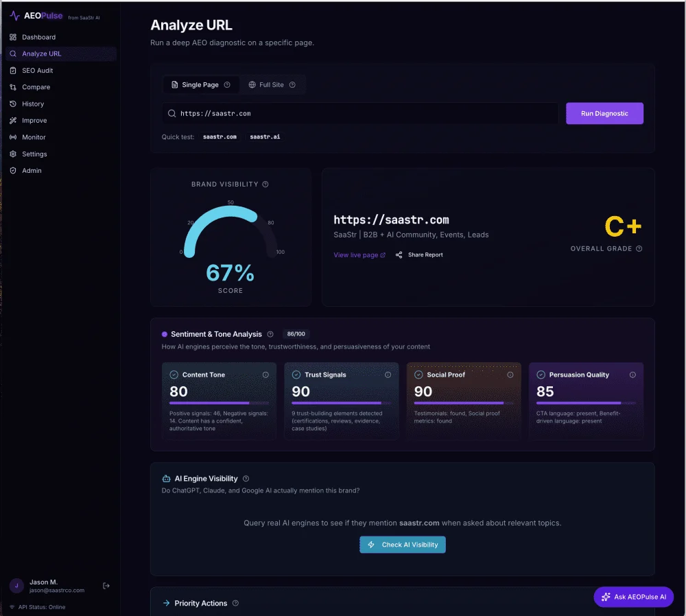Click the Brand Visibility help icon
This screenshot has width=686, height=616.
[265, 185]
